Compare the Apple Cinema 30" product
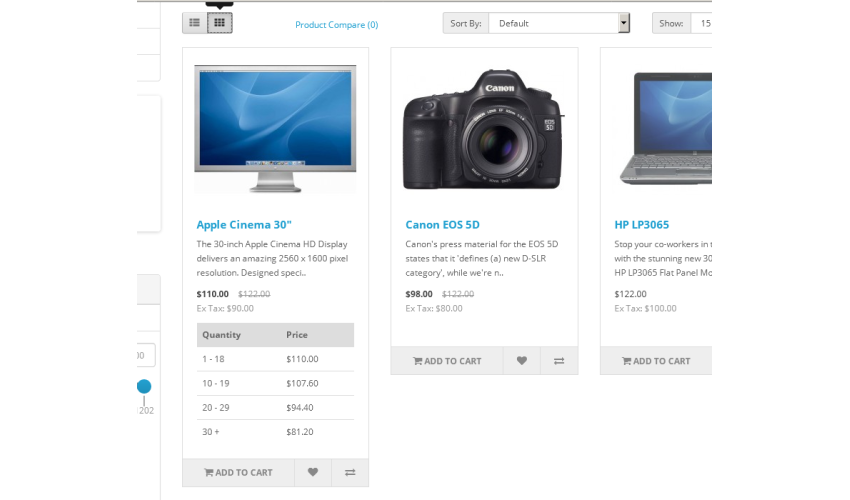850x500 pixels. click(350, 472)
